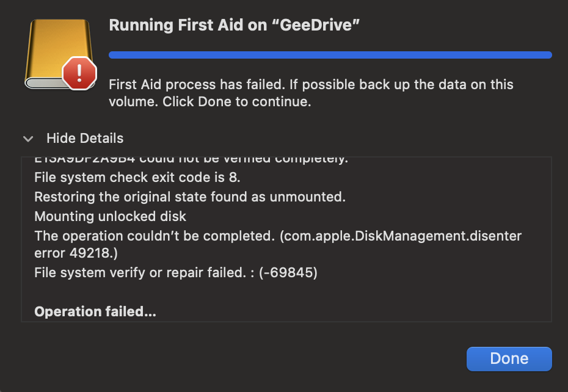This screenshot has width=568, height=392.
Task: Collapse details using the chevron arrow
Action: pos(28,139)
